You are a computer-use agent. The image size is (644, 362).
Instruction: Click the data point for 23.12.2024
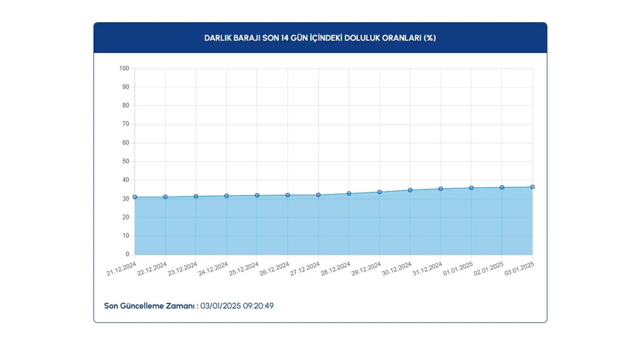tap(196, 196)
